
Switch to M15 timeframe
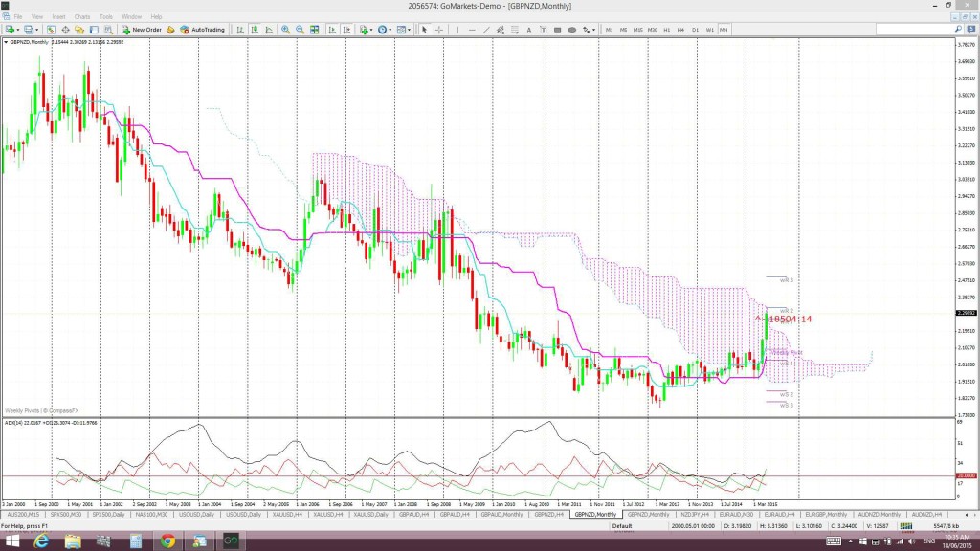(x=638, y=30)
